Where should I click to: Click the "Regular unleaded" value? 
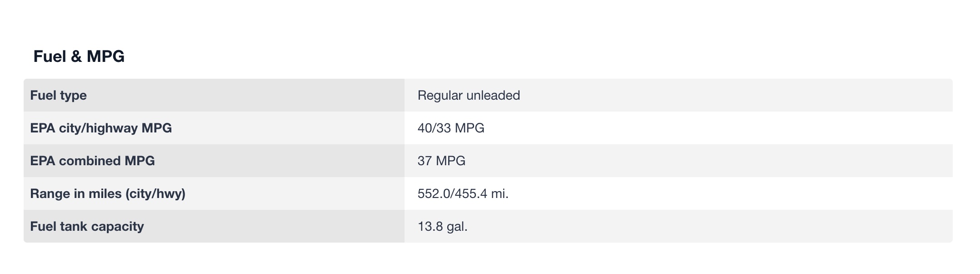point(468,96)
